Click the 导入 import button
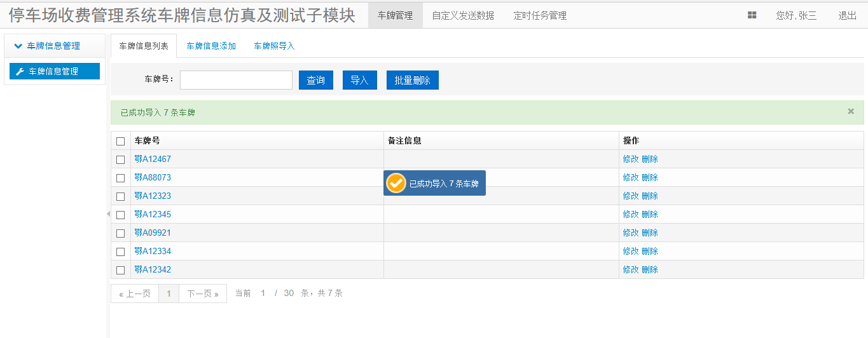The image size is (868, 338). click(x=360, y=80)
